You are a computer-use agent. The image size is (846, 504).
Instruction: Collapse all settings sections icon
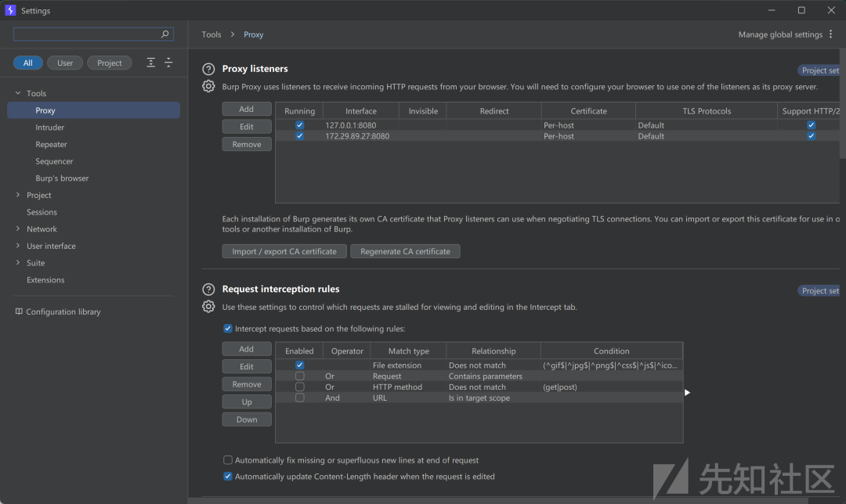click(168, 63)
